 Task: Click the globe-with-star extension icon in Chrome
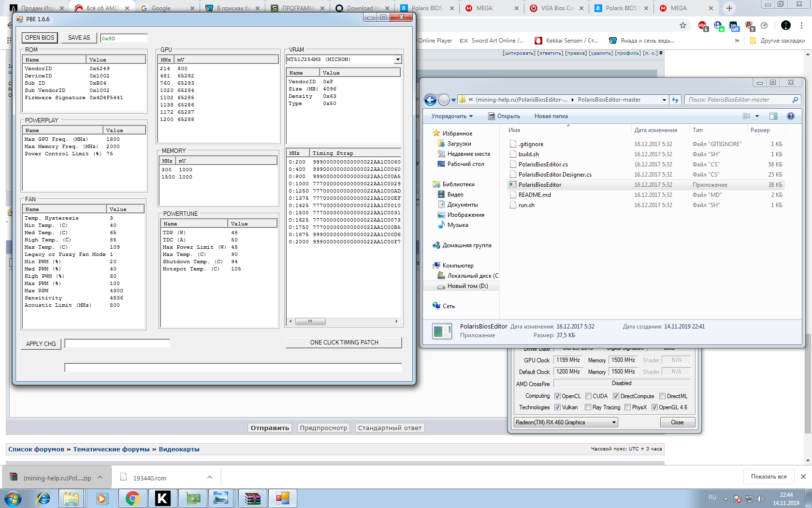pyautogui.click(x=718, y=26)
